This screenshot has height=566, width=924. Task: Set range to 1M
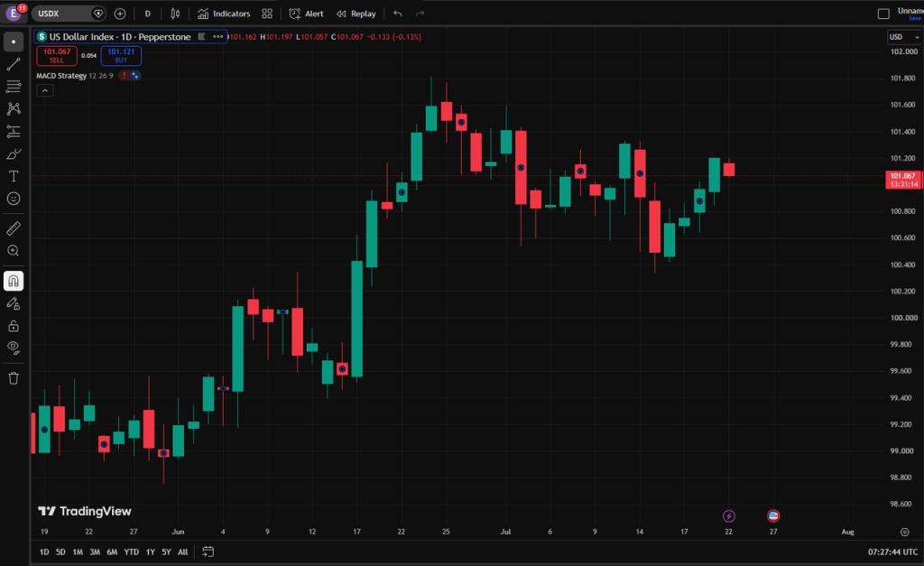coord(78,552)
